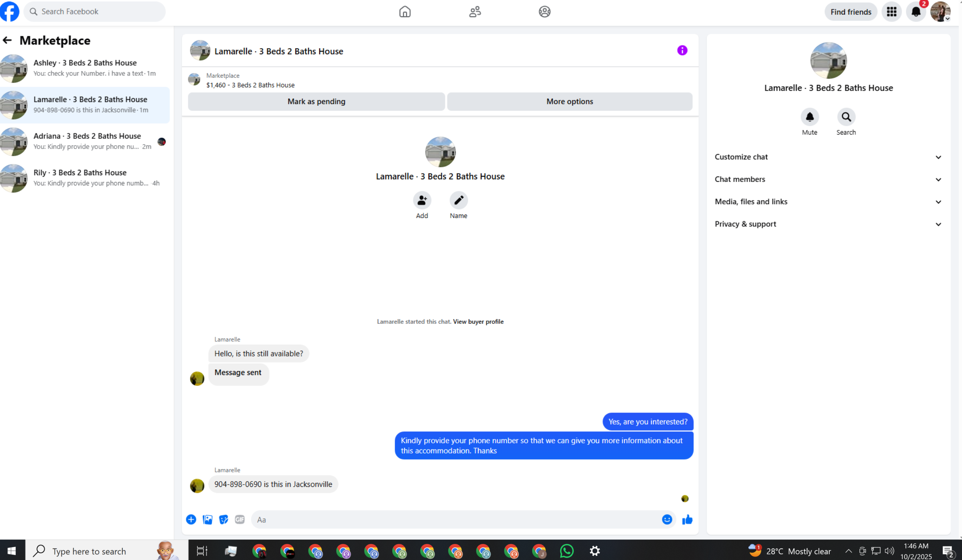Screen dimensions: 962x560
Task: Open the emoji picker in message box
Action: (x=667, y=519)
